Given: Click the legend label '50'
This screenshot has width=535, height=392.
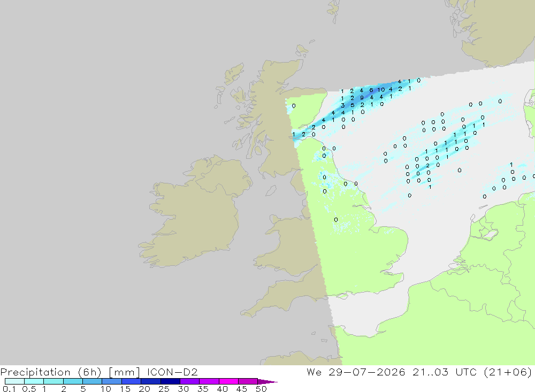Looking at the screenshot, I should pyautogui.click(x=261, y=389).
